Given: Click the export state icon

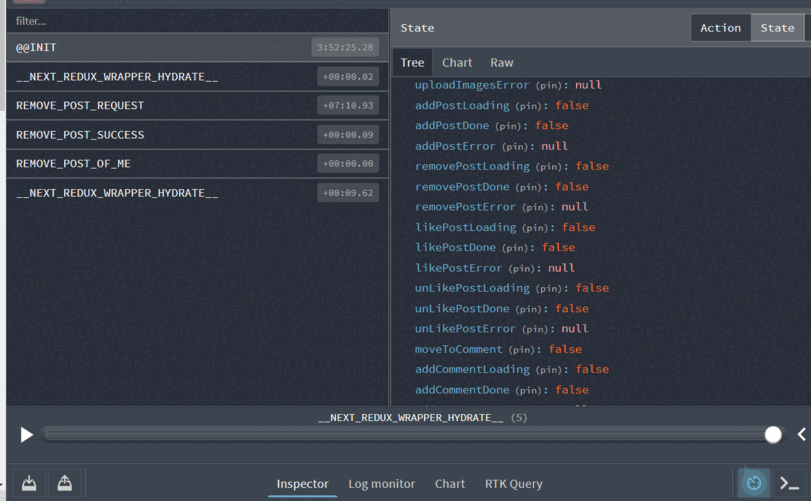Looking at the screenshot, I should [x=64, y=483].
